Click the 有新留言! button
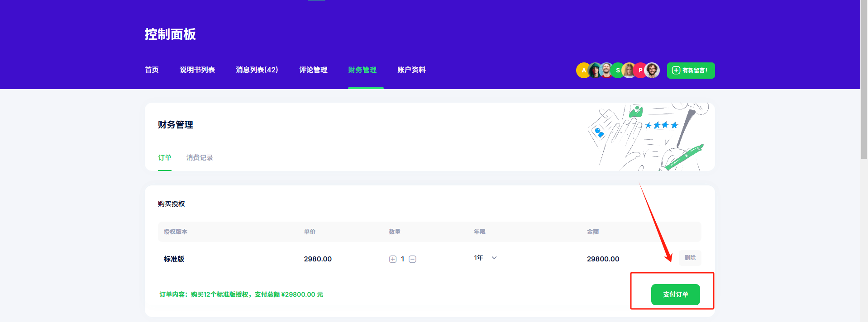Viewport: 868px width, 322px height. pos(691,71)
